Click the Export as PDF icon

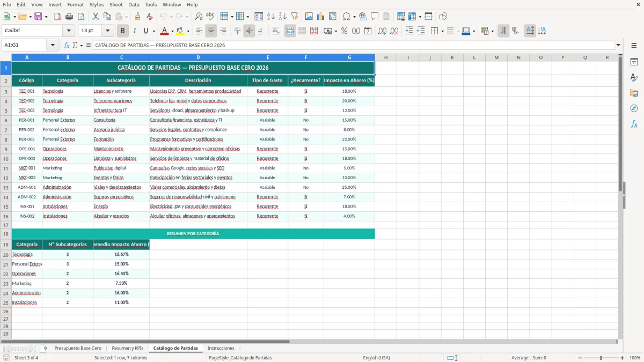coord(57,17)
